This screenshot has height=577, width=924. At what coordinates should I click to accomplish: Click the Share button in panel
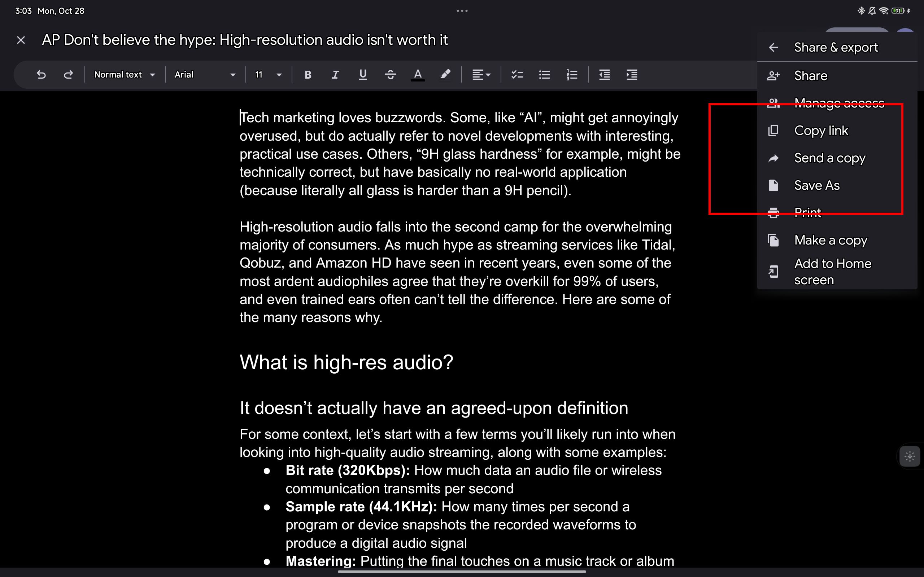[810, 76]
